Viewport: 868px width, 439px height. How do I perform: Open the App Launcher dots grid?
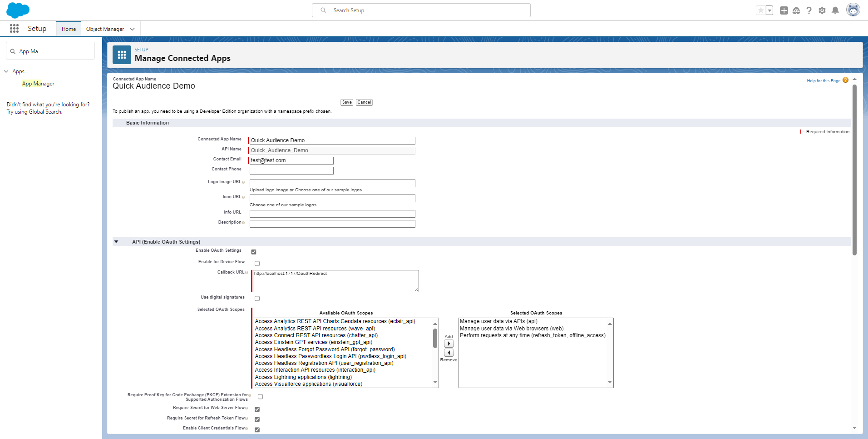tap(14, 29)
